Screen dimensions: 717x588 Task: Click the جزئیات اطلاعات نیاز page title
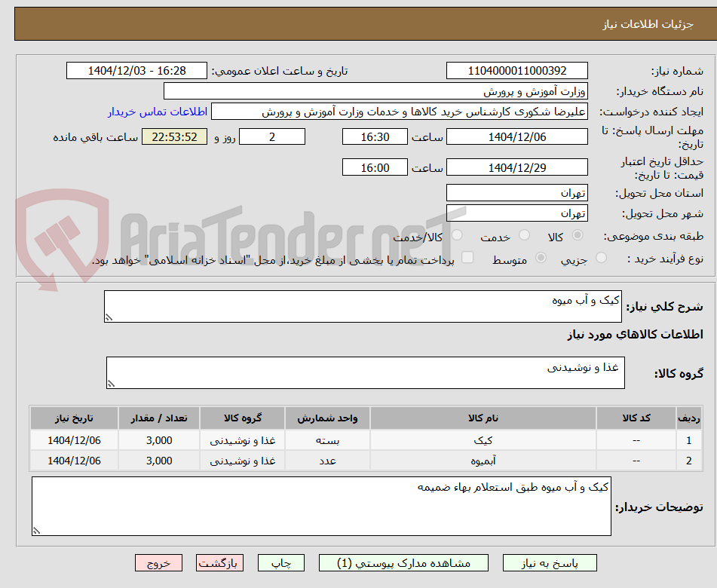pyautogui.click(x=648, y=24)
